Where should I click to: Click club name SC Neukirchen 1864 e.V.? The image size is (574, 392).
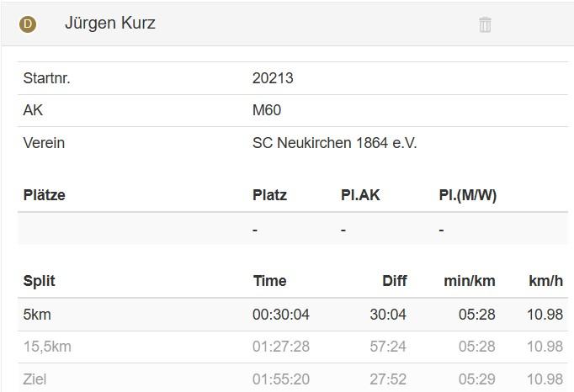(334, 143)
